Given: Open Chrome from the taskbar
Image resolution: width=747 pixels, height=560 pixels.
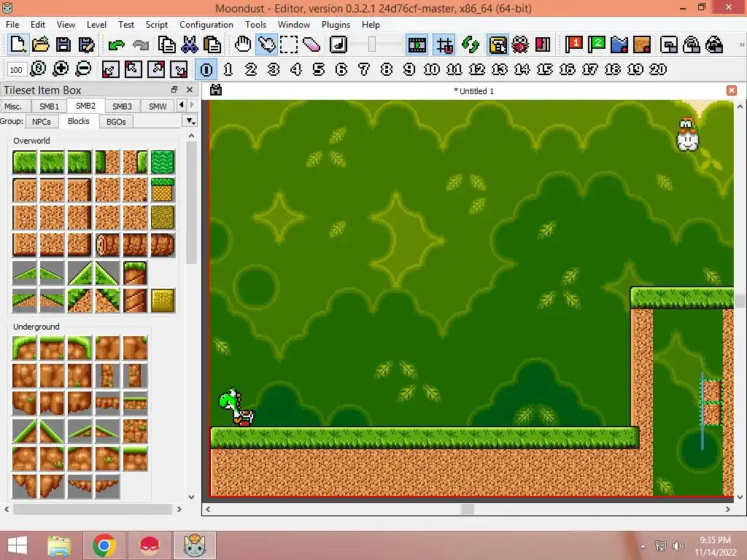Looking at the screenshot, I should [104, 545].
